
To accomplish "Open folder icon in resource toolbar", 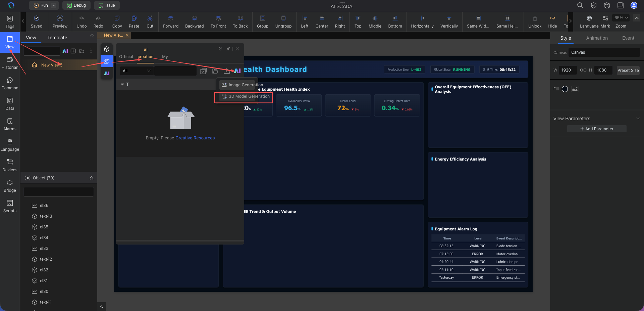I will [x=215, y=71].
